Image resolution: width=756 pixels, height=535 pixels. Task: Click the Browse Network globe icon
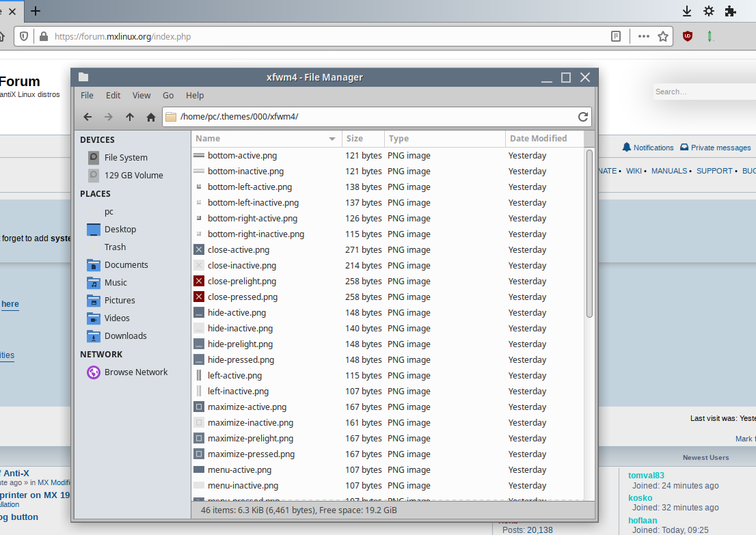pos(94,372)
